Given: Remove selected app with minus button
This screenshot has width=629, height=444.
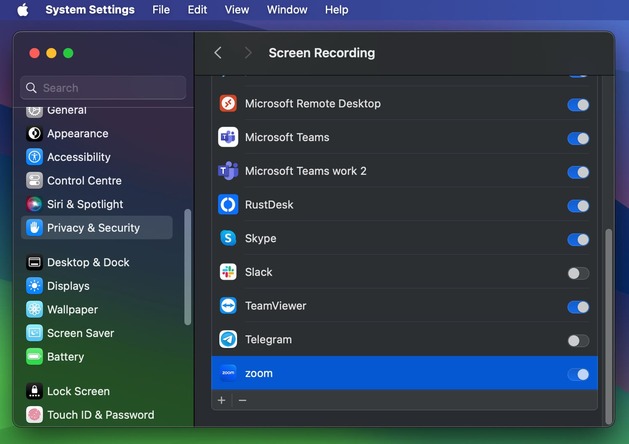Looking at the screenshot, I should pyautogui.click(x=242, y=400).
